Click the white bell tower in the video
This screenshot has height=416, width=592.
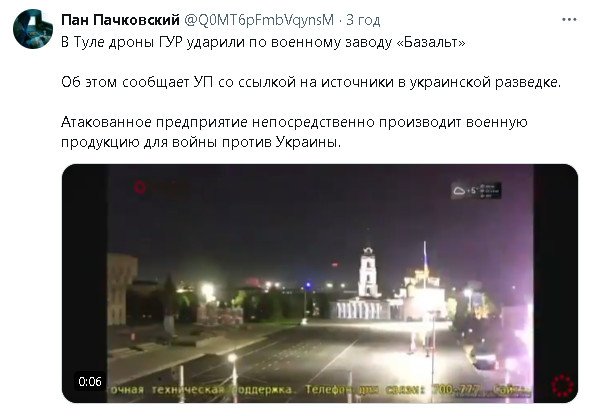pos(368,272)
